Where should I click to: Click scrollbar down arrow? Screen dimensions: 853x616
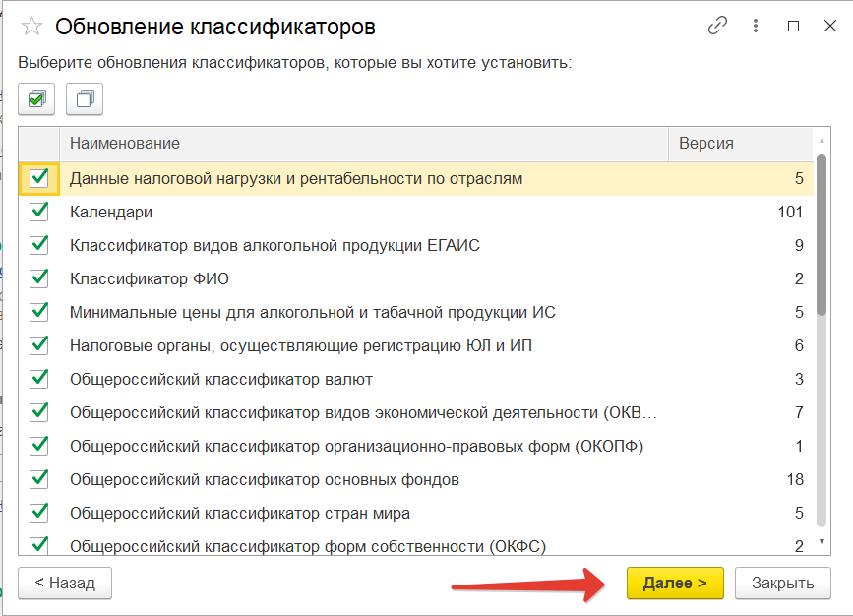tap(823, 542)
